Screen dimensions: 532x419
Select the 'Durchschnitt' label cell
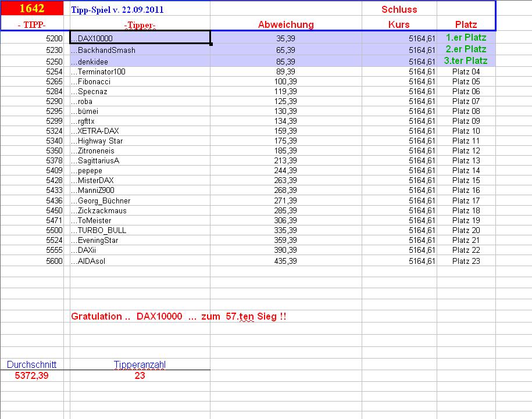click(31, 364)
